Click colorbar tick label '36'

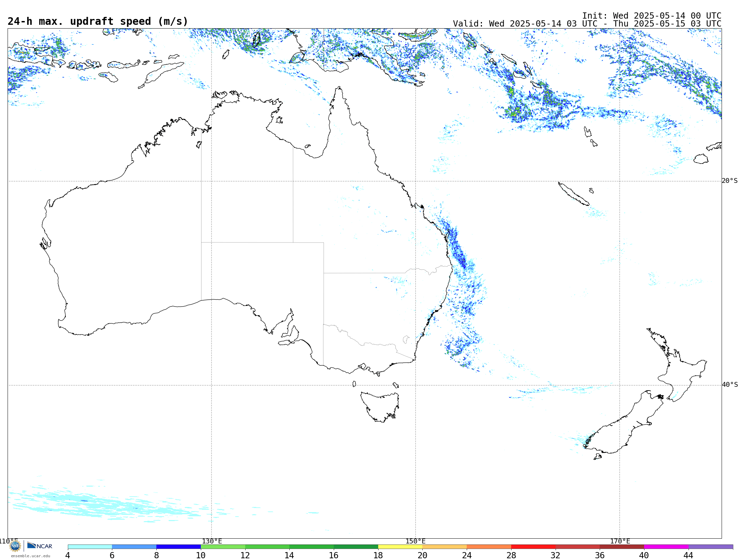600,555
